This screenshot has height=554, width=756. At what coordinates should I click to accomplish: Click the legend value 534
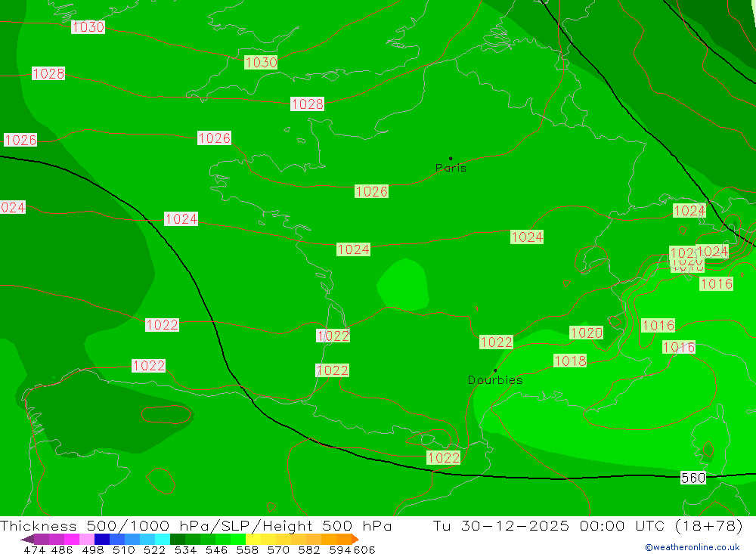tap(185, 549)
